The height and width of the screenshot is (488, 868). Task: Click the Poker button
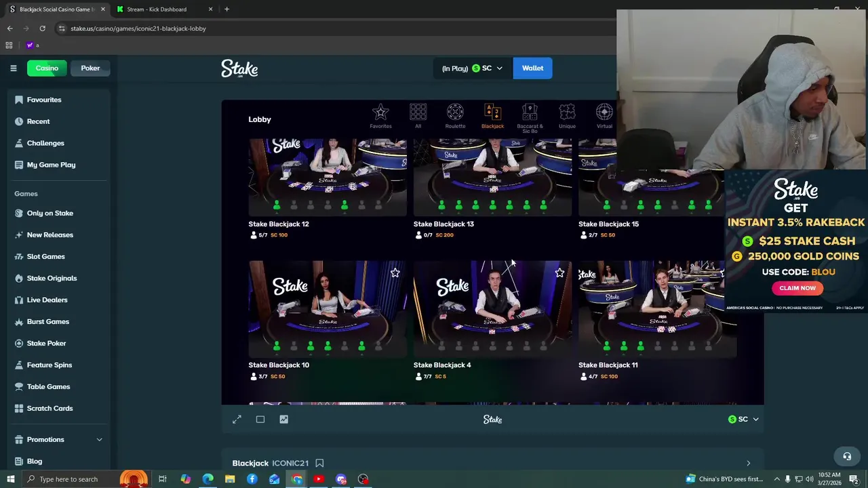coord(90,68)
